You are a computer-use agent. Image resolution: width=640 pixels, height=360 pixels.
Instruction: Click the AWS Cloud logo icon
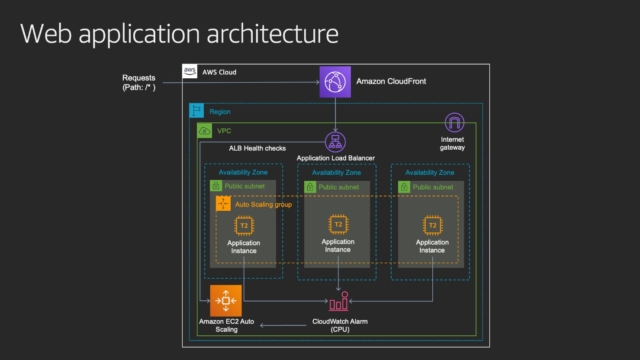190,71
